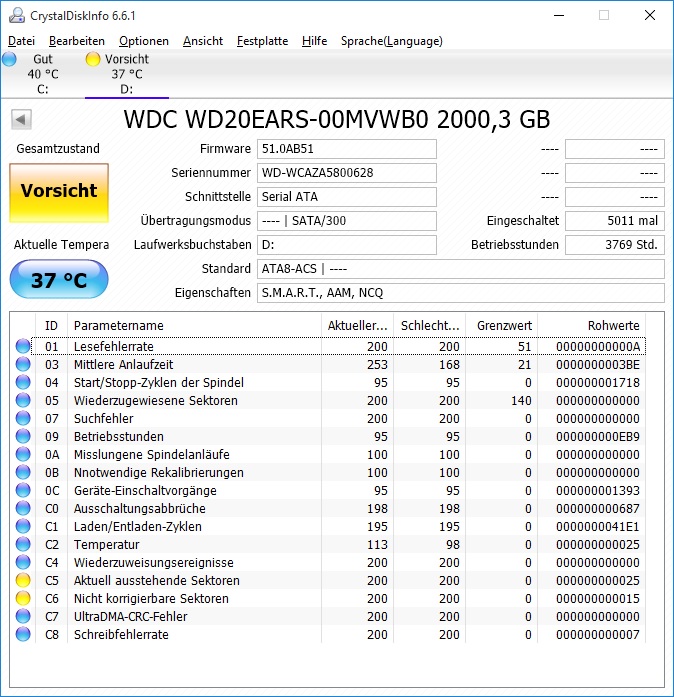This screenshot has height=697, width=674.
Task: Click the status orb for Mittlere Anlaufzeit
Action: (x=23, y=365)
